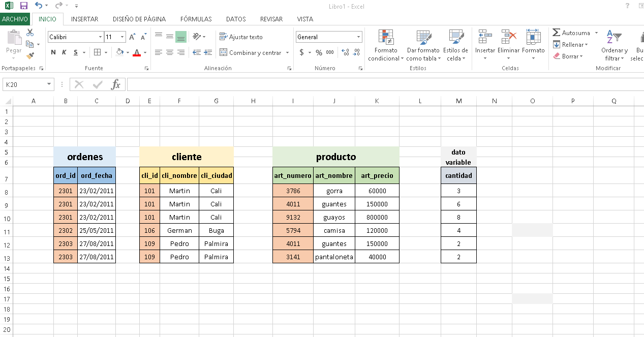Click cell containing cantidad header

tap(458, 175)
